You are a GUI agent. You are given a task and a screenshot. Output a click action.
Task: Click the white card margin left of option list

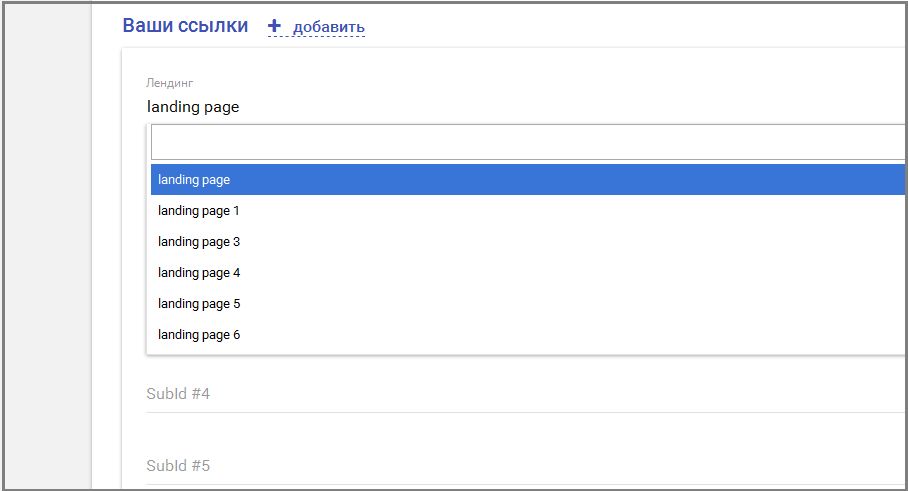[x=134, y=250]
